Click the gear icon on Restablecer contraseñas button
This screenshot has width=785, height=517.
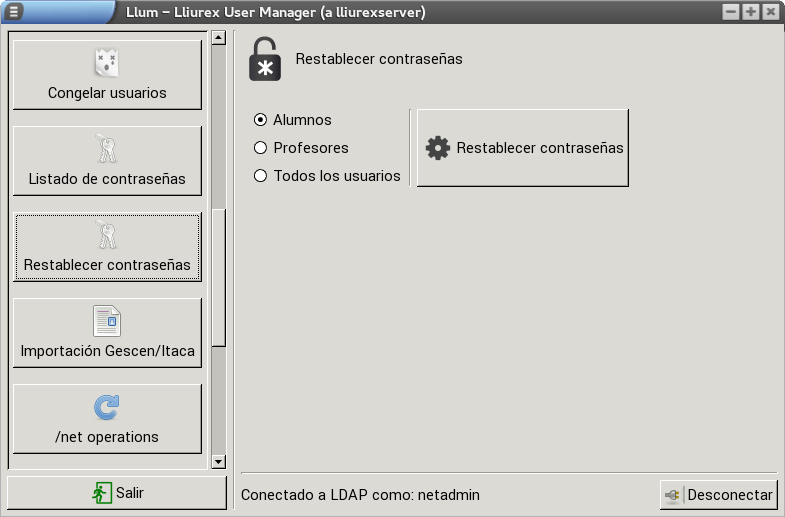438,148
